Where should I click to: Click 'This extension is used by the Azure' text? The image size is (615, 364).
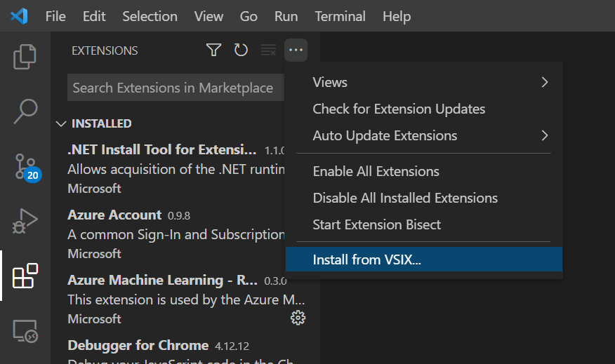pyautogui.click(x=186, y=299)
